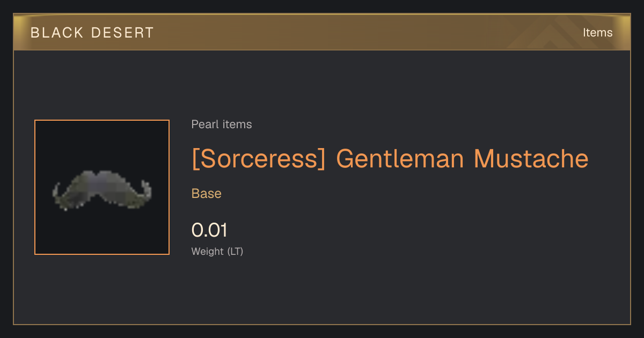
Task: Click the left curled tip of the mustache
Action: (59, 193)
